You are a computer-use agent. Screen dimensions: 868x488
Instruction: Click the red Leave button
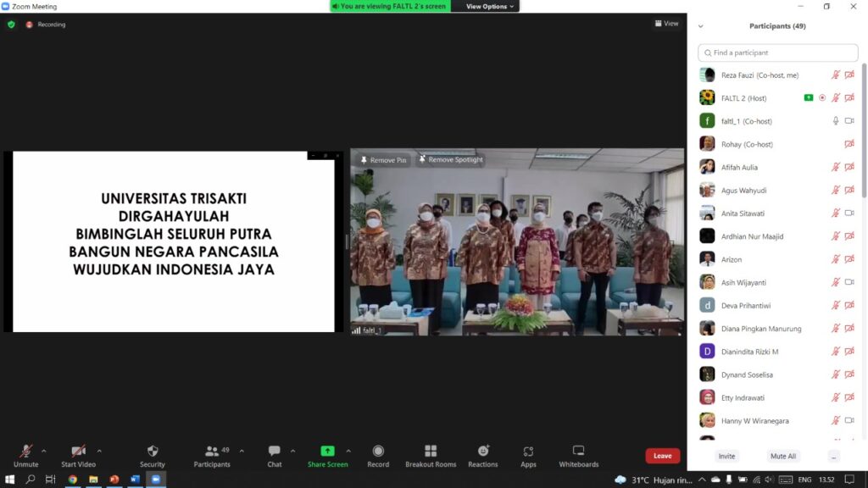point(662,456)
